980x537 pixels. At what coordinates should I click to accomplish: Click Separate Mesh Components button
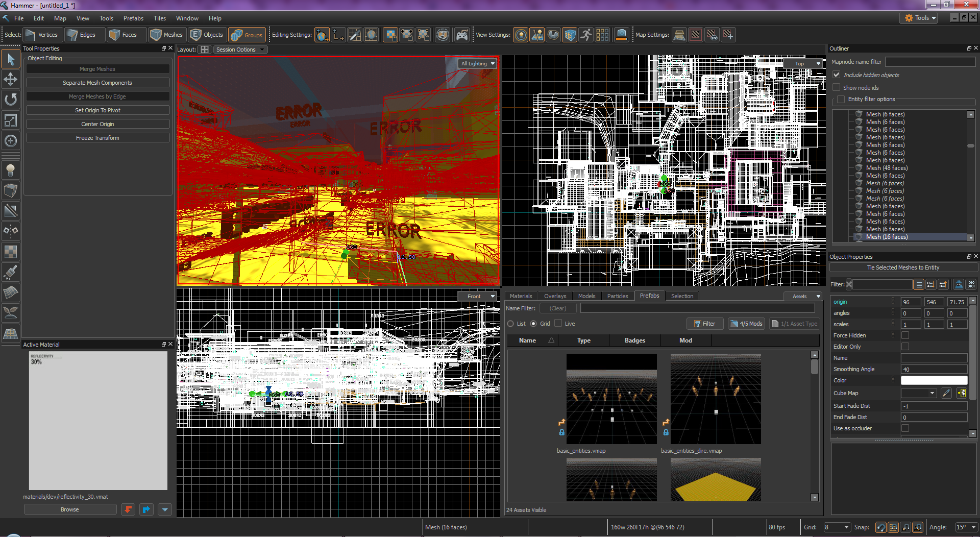(97, 83)
